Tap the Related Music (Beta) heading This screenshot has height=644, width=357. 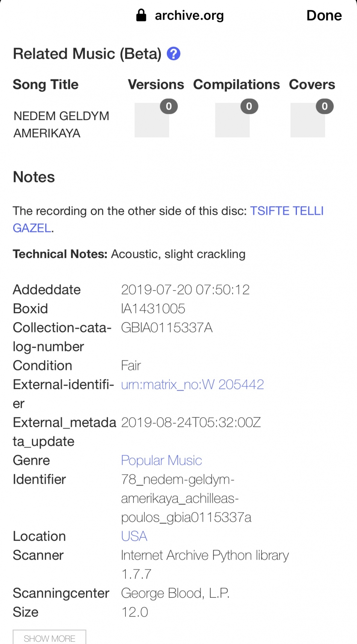(x=87, y=54)
